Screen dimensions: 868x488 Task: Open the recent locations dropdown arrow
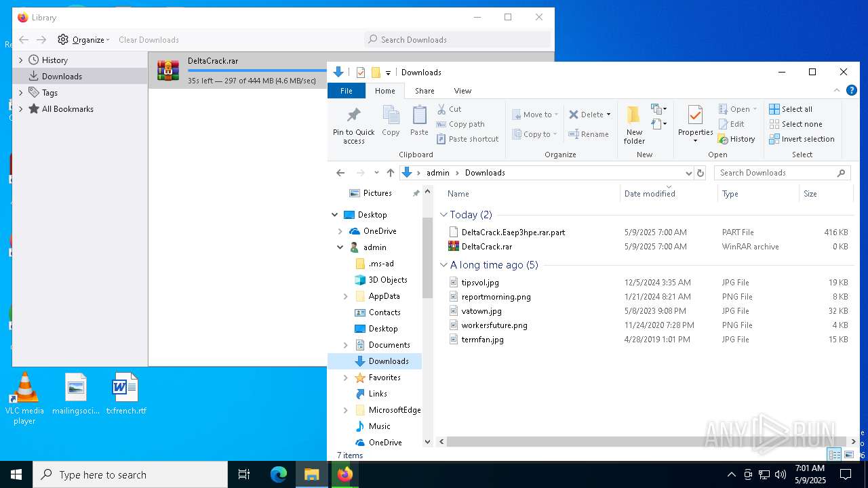[x=376, y=173]
